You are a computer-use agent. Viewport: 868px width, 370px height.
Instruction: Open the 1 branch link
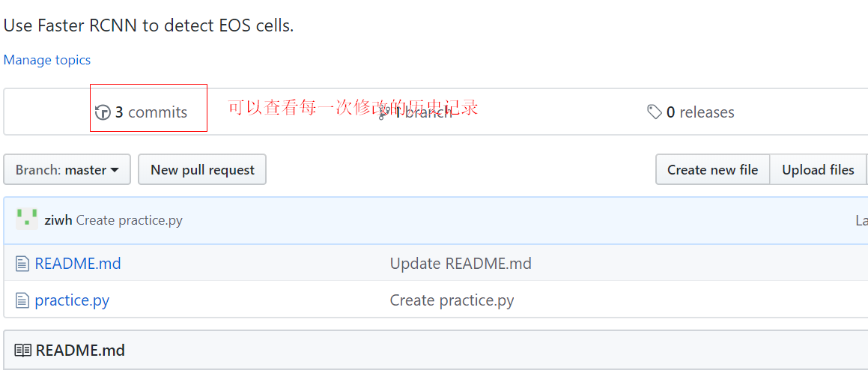pos(423,112)
